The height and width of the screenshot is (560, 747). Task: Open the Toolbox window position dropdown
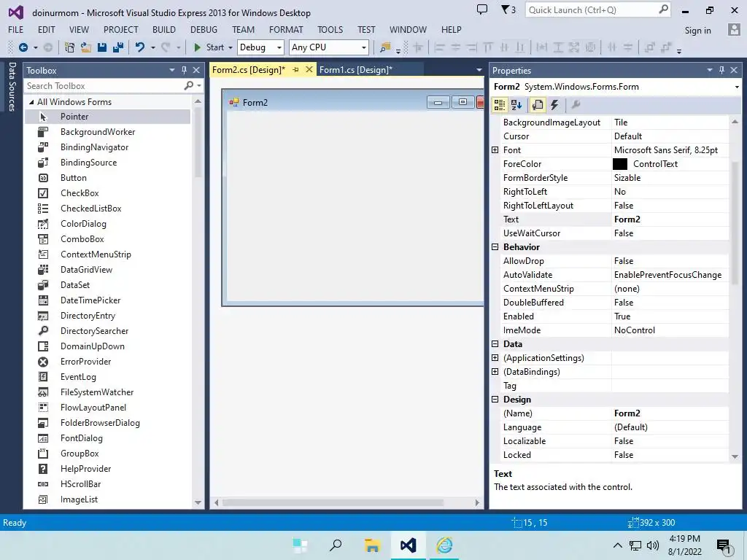point(172,70)
